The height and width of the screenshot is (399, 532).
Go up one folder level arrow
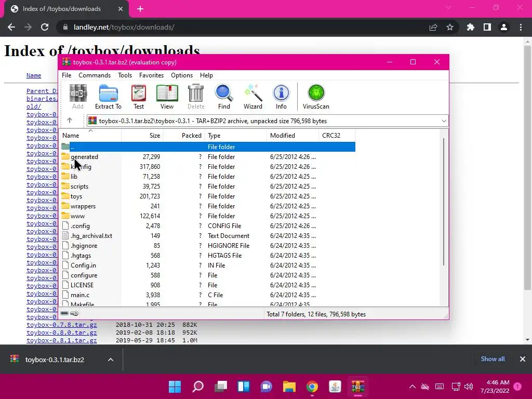[70, 121]
